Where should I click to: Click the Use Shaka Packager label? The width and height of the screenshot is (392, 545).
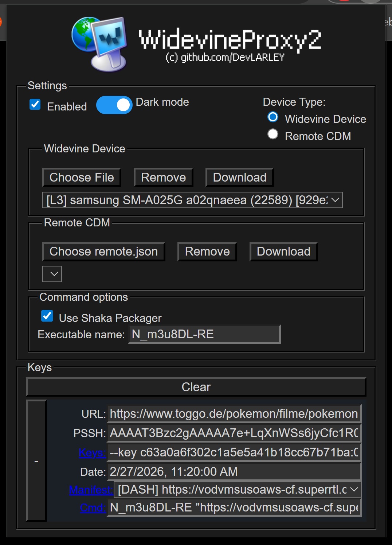(x=110, y=318)
